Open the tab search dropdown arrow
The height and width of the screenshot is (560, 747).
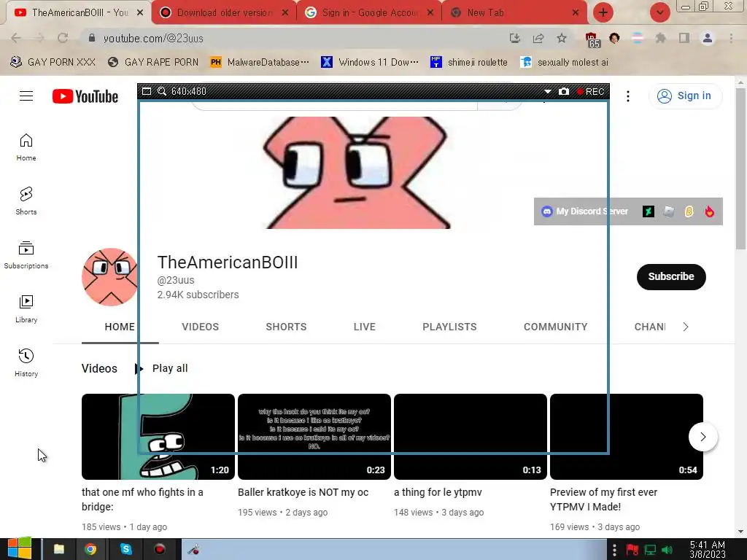659,13
